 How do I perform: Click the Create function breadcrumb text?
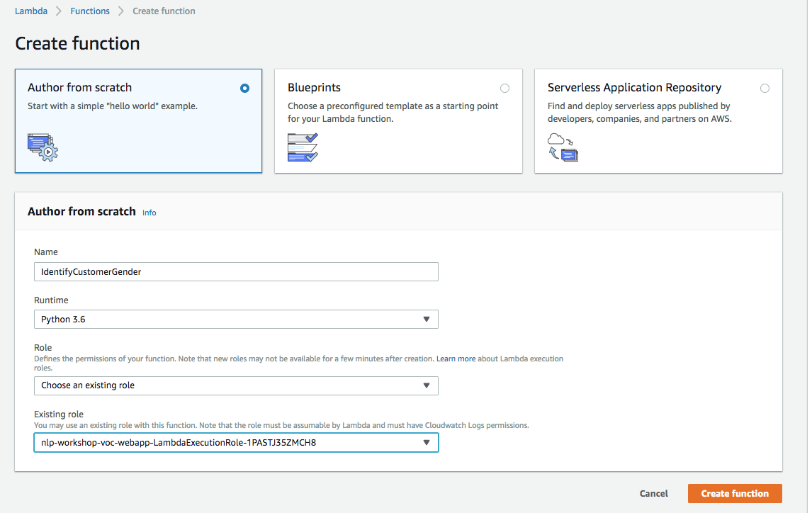(164, 11)
